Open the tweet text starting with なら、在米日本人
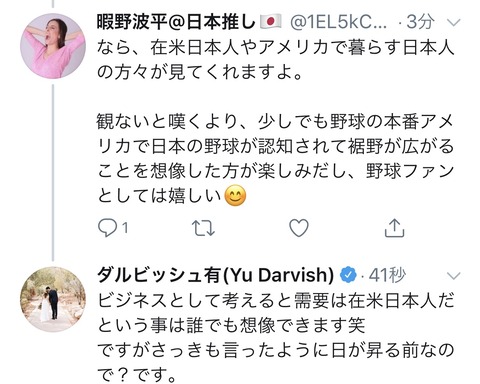 [x=275, y=122]
